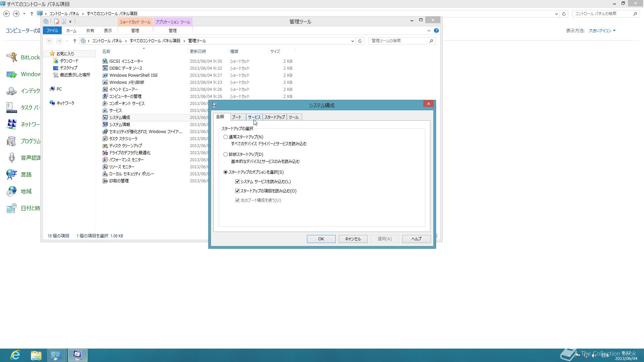Open the ツール tab in システム構成
644x362 pixels.
(x=293, y=117)
